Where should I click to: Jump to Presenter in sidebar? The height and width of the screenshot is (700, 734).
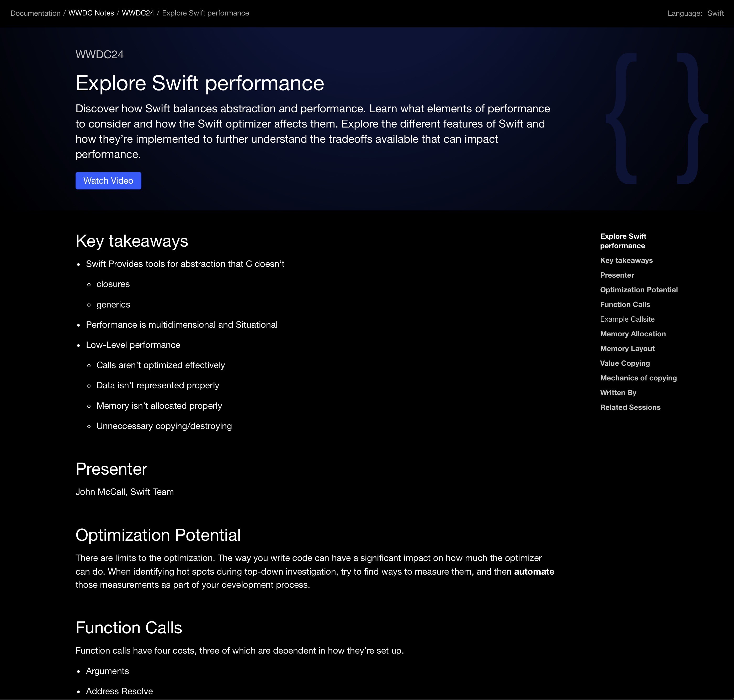pyautogui.click(x=617, y=275)
